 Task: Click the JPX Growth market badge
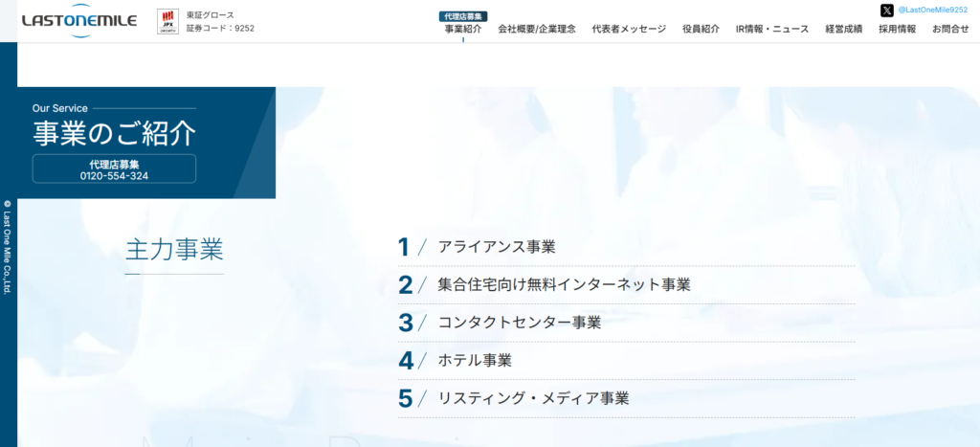coord(167,22)
